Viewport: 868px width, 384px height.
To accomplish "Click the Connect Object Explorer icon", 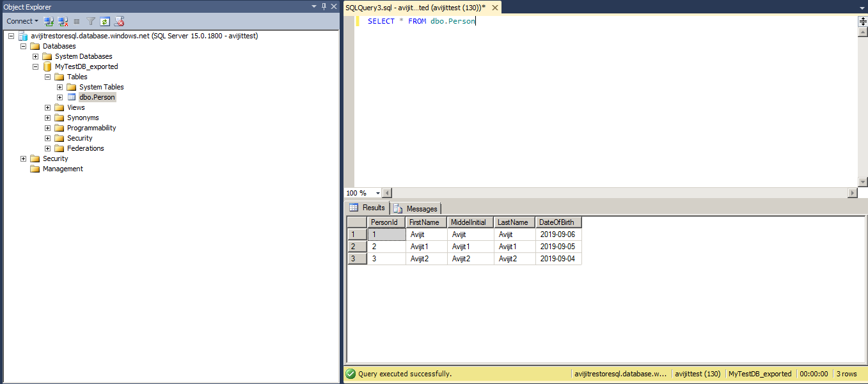I will [x=49, y=21].
